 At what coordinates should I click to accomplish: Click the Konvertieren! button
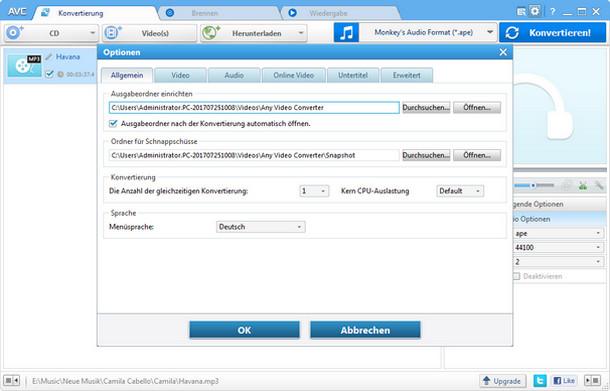(x=552, y=33)
